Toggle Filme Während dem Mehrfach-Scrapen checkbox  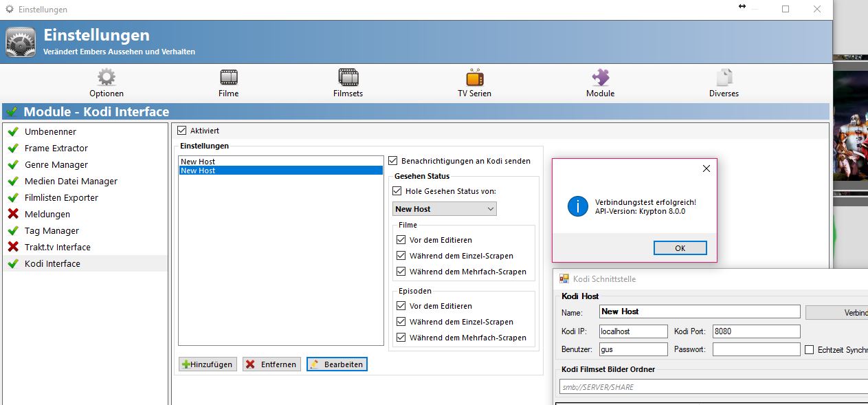click(x=401, y=272)
